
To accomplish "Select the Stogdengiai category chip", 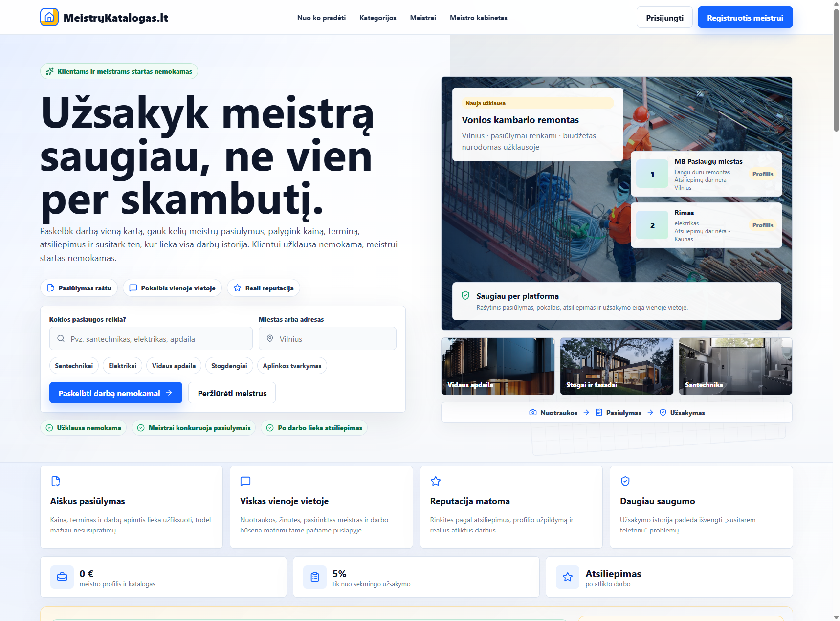I will (229, 366).
